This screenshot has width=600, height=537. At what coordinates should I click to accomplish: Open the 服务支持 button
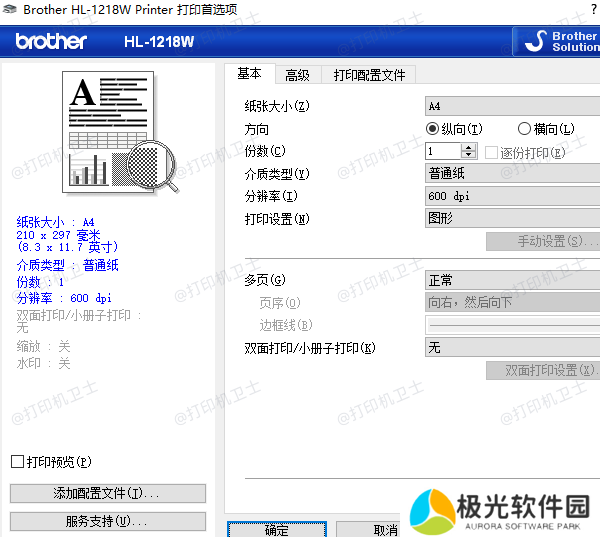[108, 521]
